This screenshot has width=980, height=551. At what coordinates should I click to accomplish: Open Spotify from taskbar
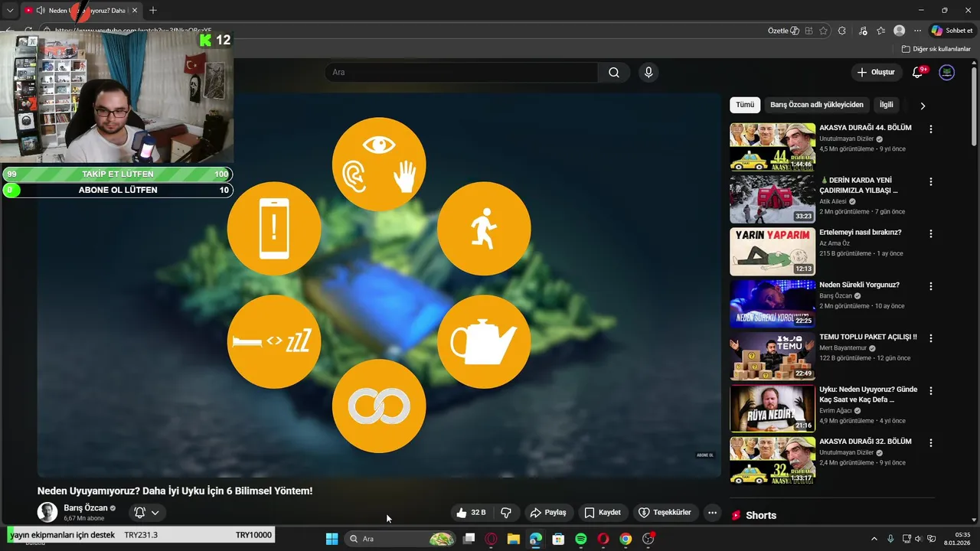point(581,539)
